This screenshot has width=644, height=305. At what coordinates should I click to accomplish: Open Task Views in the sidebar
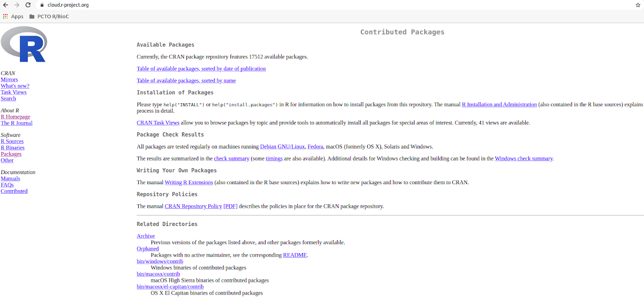coord(14,92)
